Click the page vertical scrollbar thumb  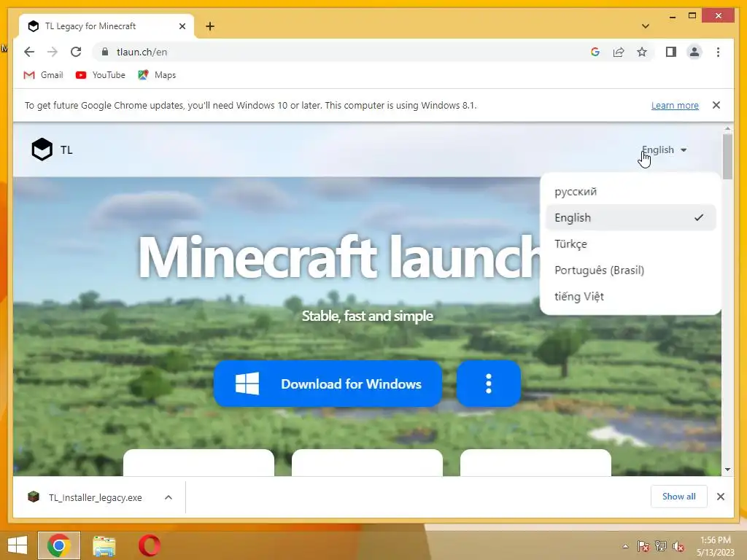pos(727,157)
